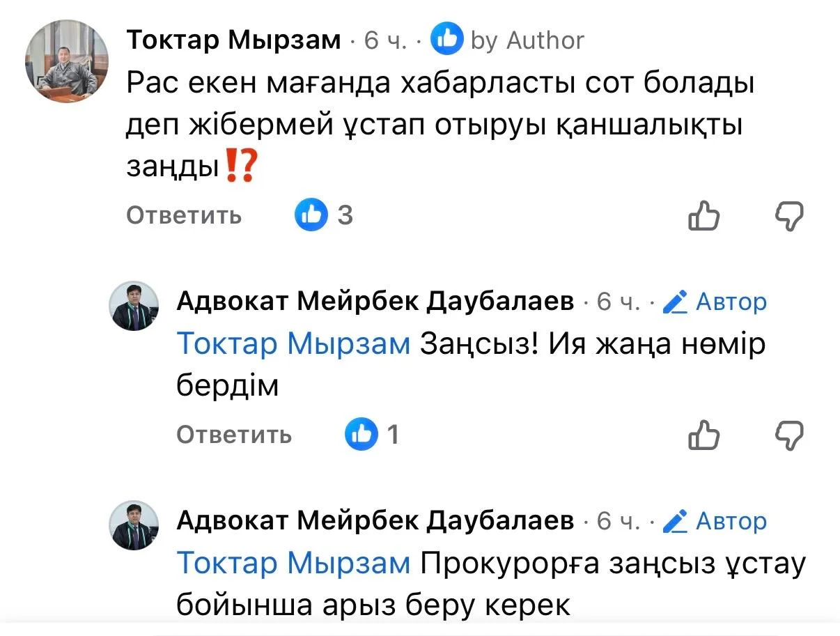The image size is (840, 636).
Task: Open Адвокат Мейрбек Даубалаев's name on first reply
Action: [375, 302]
